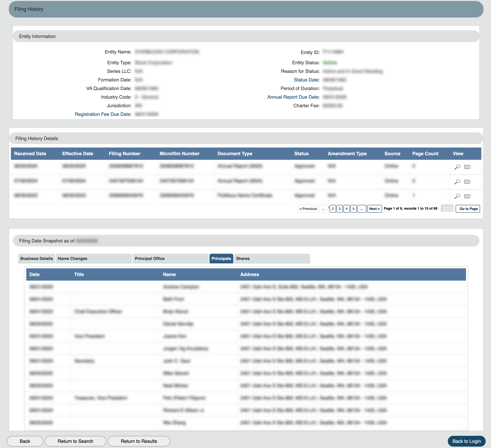Open magnifier view for first filing row
The image size is (491, 448).
pos(457,167)
